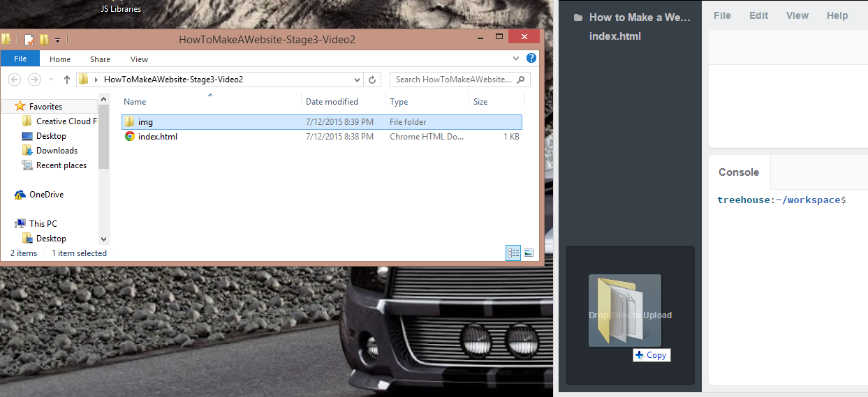The width and height of the screenshot is (868, 397).
Task: Open the workspace Edit menu
Action: point(759,15)
